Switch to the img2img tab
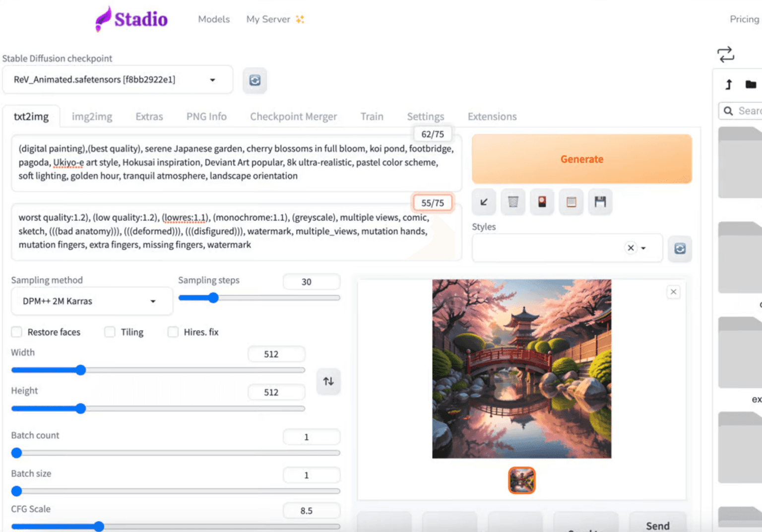 tap(92, 117)
